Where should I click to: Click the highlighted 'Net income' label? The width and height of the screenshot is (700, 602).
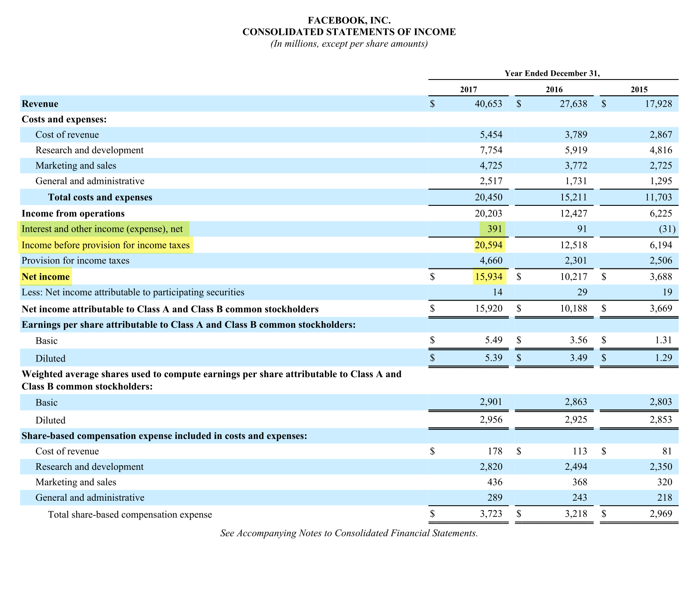pos(46,277)
